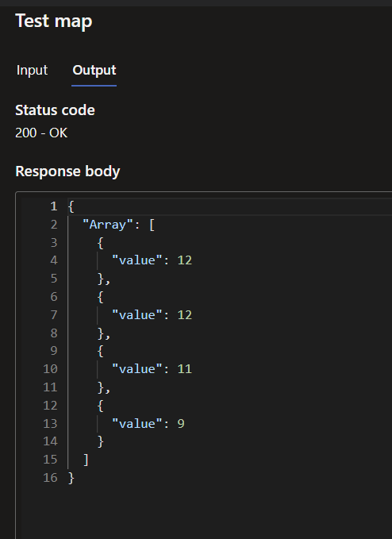Click the value 11 on line 10
Screen dimensions: 392x539
[184, 369]
